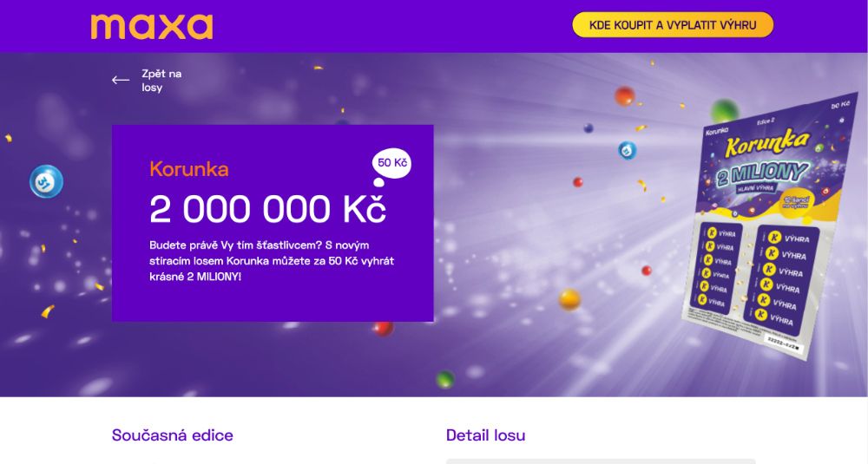Click the maxa logo
868x464 pixels.
152,27
